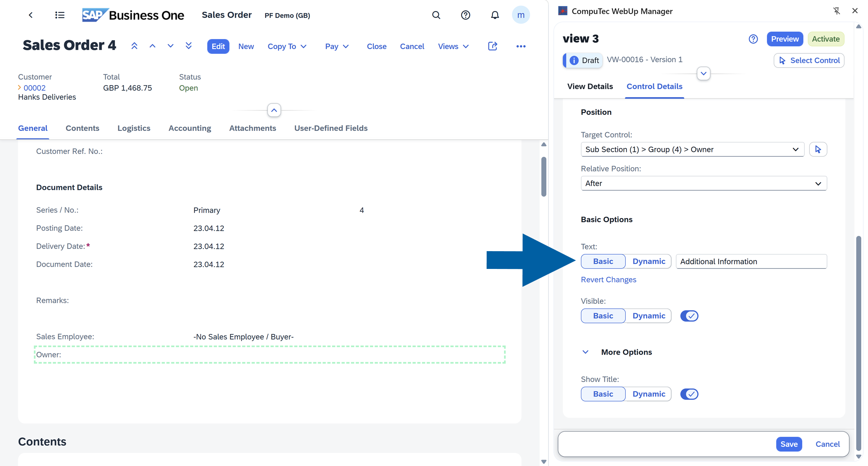Go to previous record arrow

[x=152, y=46]
